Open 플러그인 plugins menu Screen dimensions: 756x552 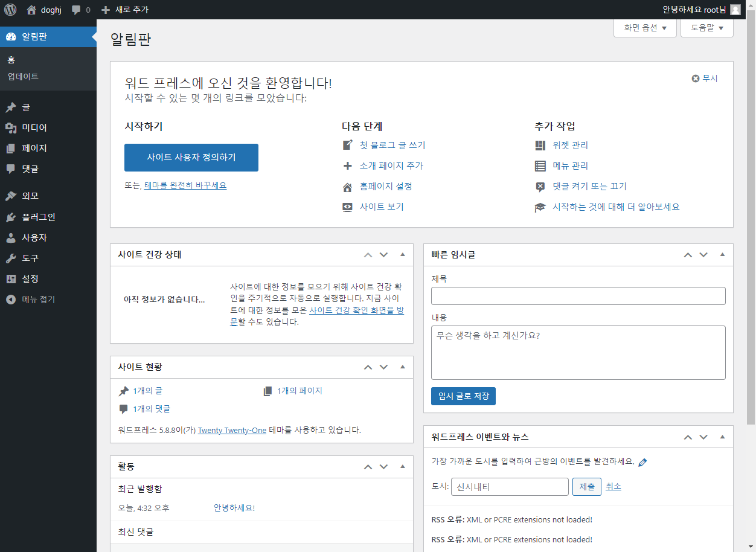(48, 217)
